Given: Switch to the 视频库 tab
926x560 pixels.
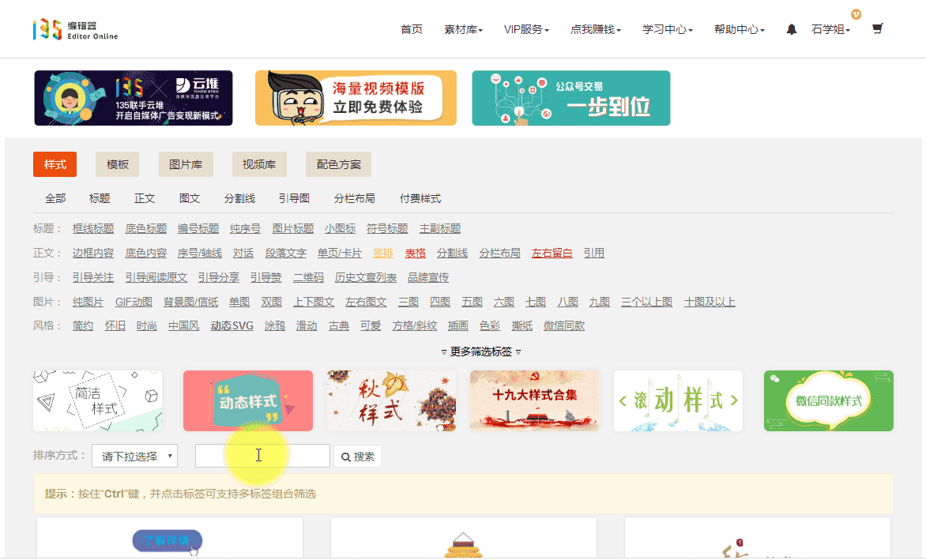Looking at the screenshot, I should pos(259,164).
